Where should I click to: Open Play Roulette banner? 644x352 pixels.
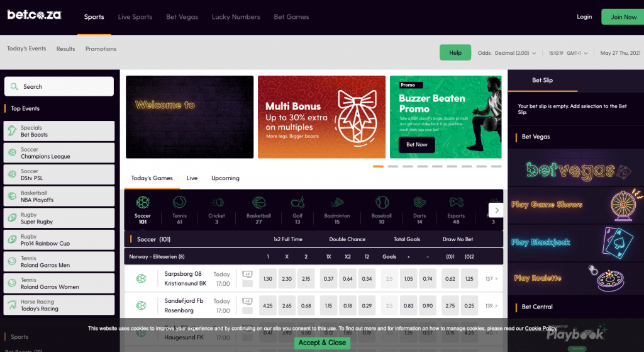576,278
